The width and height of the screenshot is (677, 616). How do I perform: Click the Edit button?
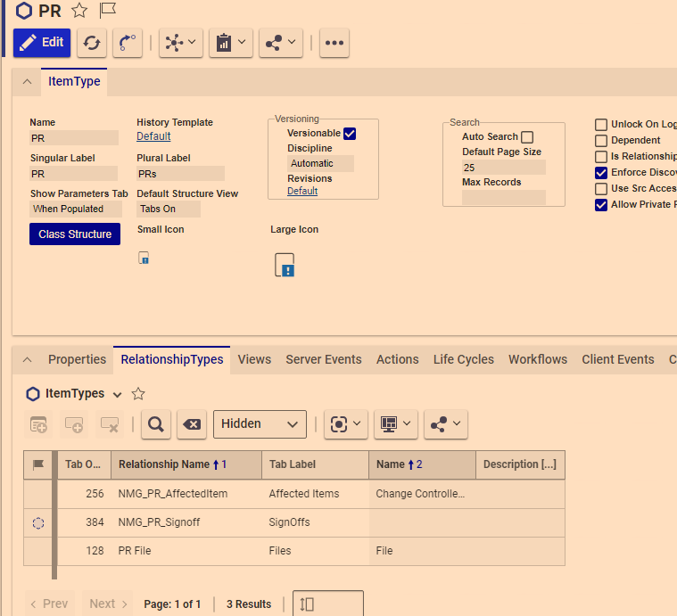(x=42, y=42)
